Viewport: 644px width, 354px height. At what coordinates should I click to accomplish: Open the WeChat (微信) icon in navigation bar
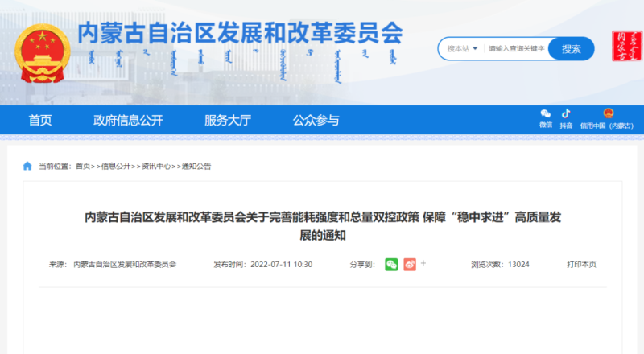click(x=546, y=114)
